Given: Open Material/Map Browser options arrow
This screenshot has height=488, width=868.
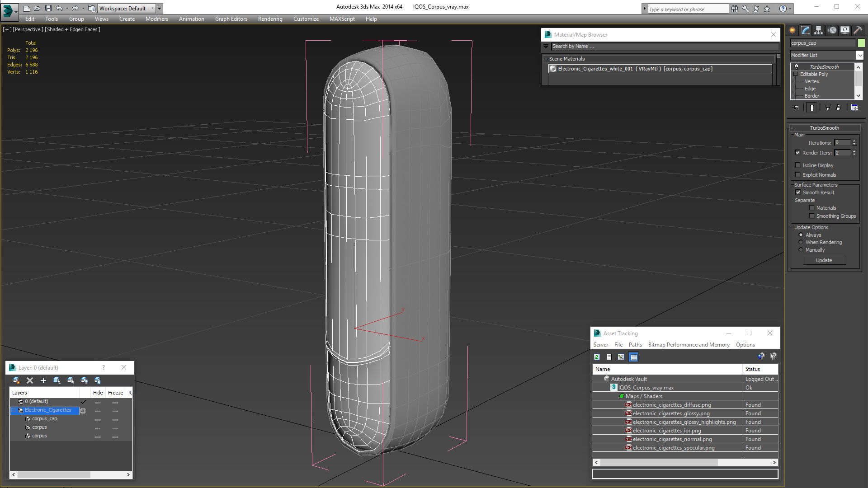Looking at the screenshot, I should click(546, 46).
